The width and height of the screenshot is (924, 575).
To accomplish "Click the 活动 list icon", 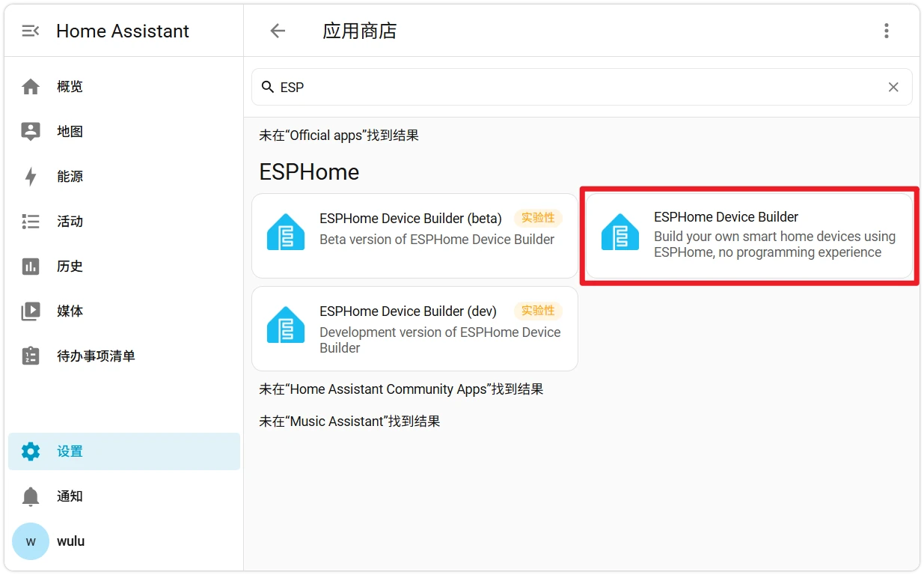I will 31,222.
